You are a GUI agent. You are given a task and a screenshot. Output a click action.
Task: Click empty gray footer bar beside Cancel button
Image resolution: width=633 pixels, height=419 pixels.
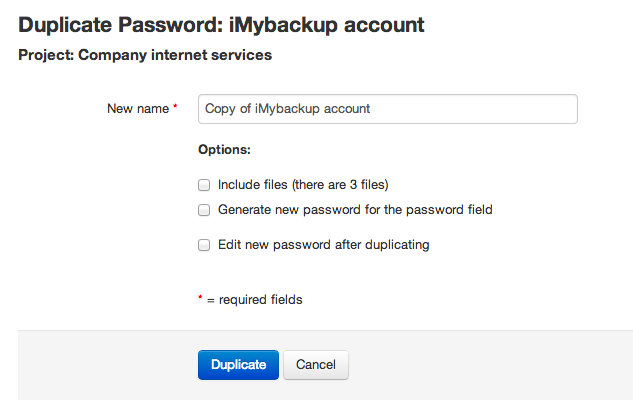click(x=484, y=365)
